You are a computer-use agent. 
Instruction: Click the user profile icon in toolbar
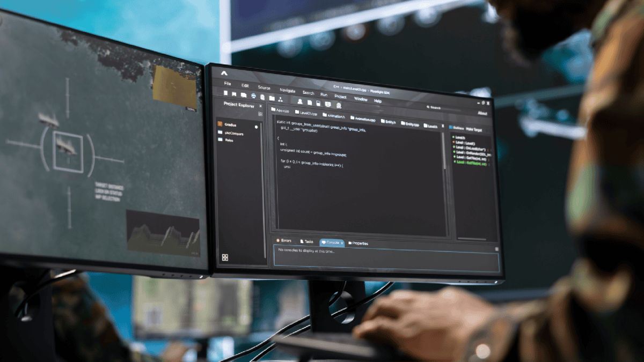(x=300, y=101)
